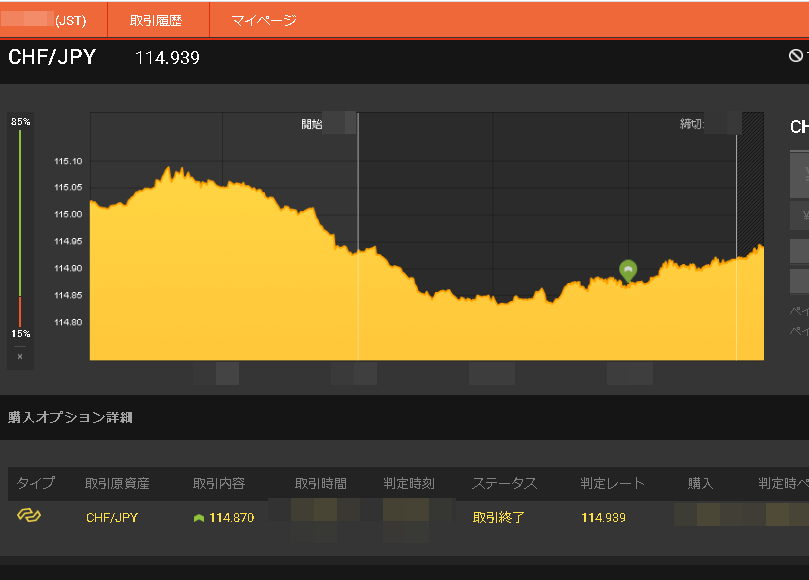809x580 pixels.
Task: Select the CHF/JPY cell in the table
Action: pos(112,518)
